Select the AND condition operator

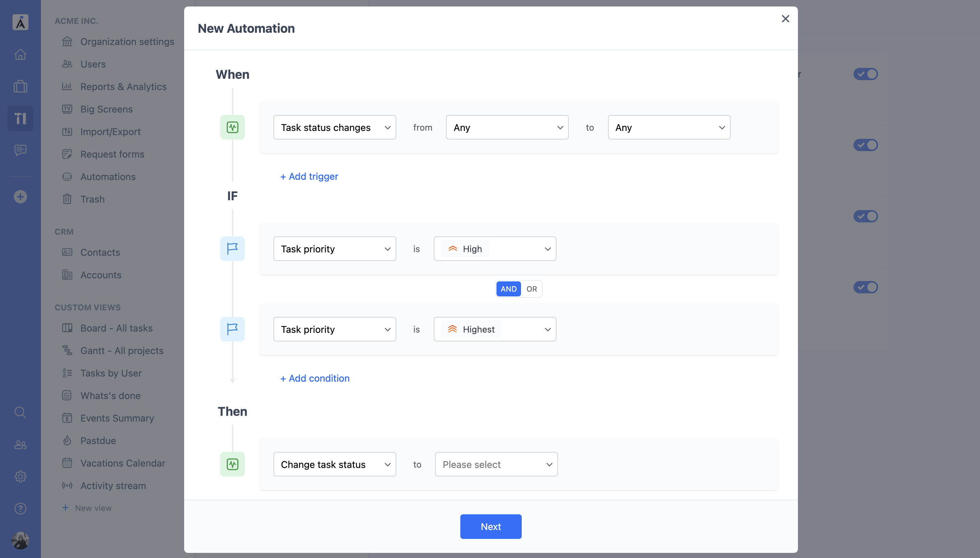[x=508, y=289]
